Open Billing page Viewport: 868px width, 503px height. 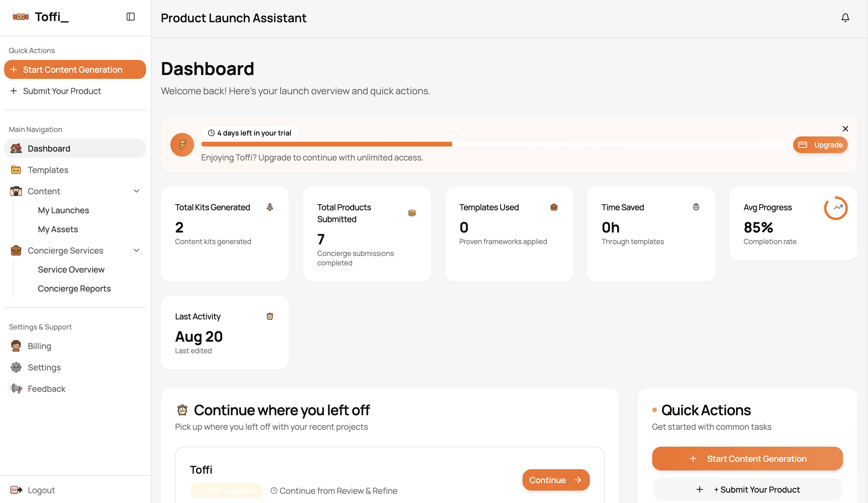[75, 346]
